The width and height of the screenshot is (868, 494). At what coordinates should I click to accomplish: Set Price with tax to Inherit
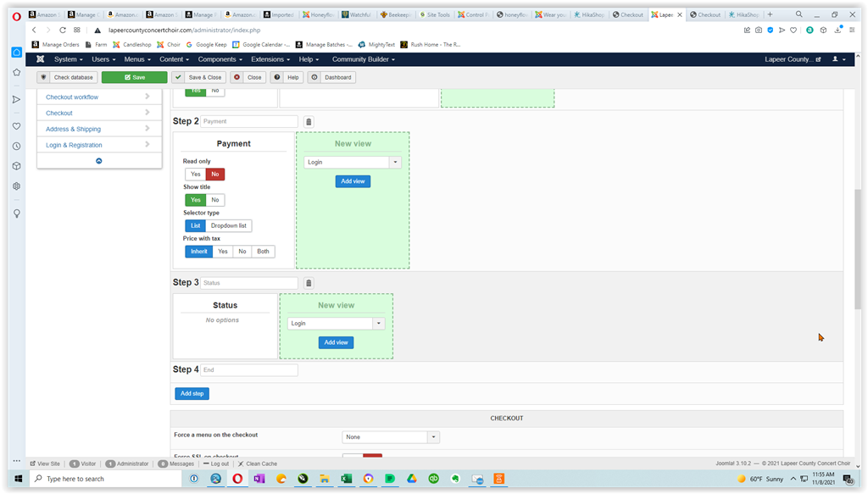click(198, 252)
